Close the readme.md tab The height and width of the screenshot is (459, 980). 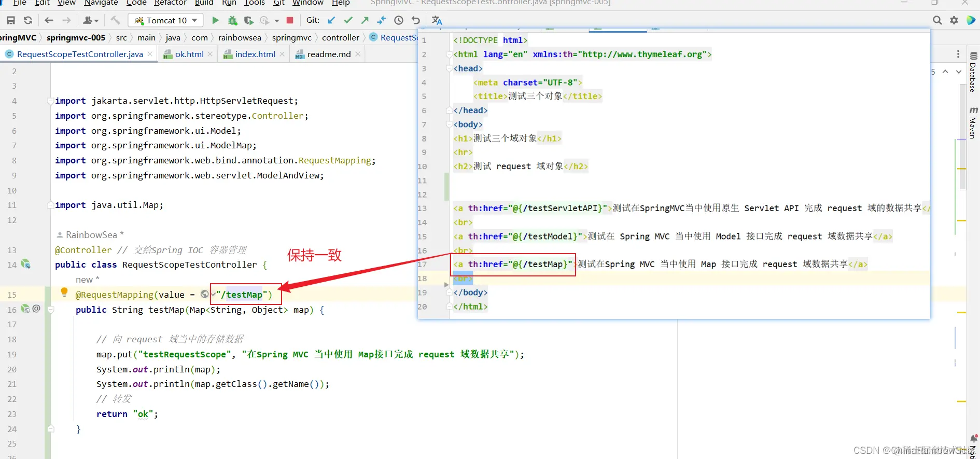358,54
